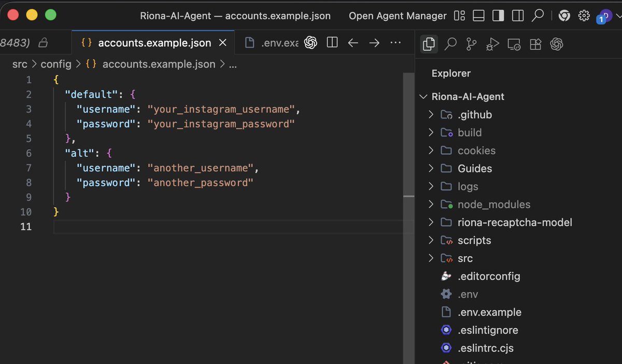Click the "your_instagram_username" string value
Image resolution: width=622 pixels, height=364 pixels.
[221, 109]
